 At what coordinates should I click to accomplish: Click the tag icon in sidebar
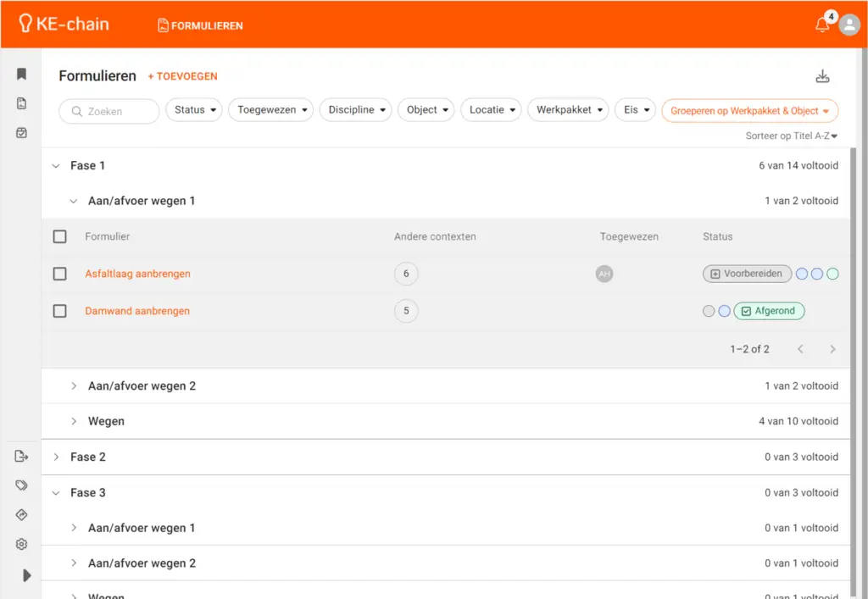pos(22,485)
